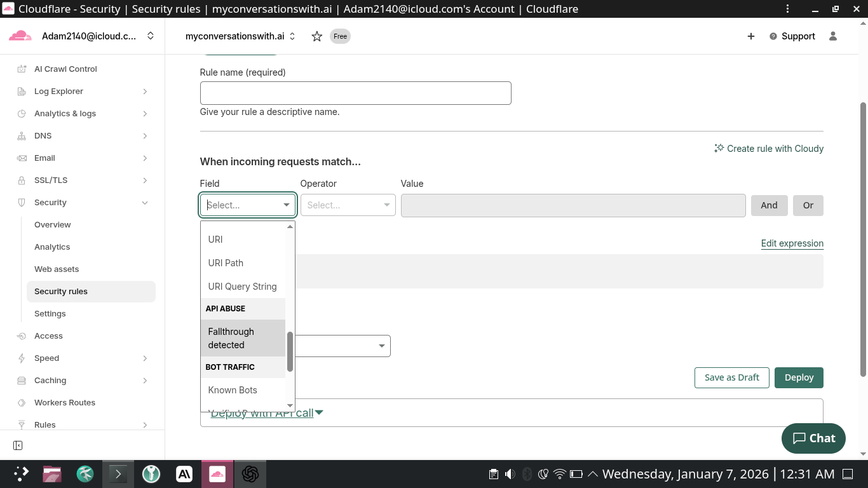Click the Cloudflare logo icon
Viewport: 868px width, 488px height.
coord(20,36)
